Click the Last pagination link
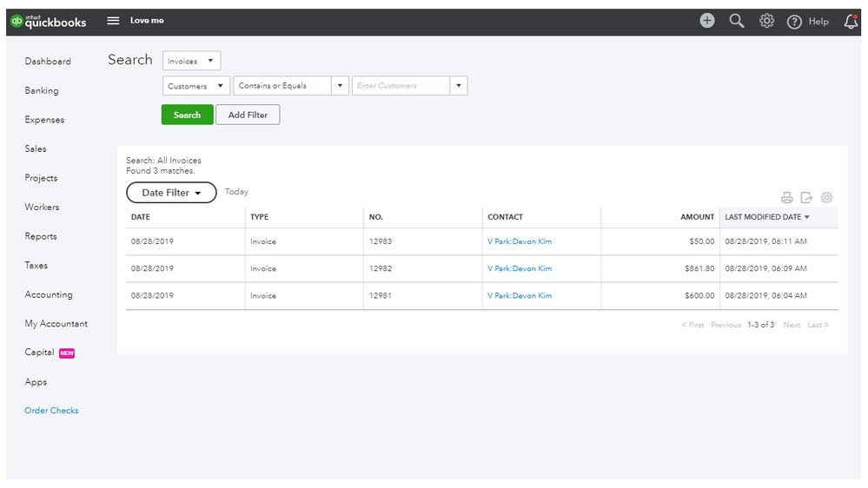 pos(818,325)
